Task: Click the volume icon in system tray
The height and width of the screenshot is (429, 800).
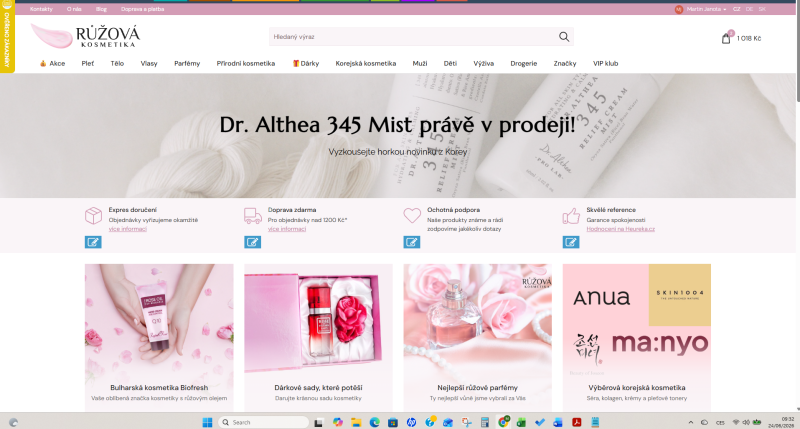Action: 745,422
